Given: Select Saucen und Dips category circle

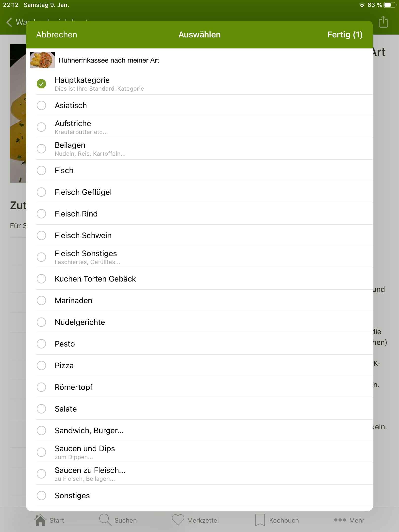Looking at the screenshot, I should coord(41,452).
